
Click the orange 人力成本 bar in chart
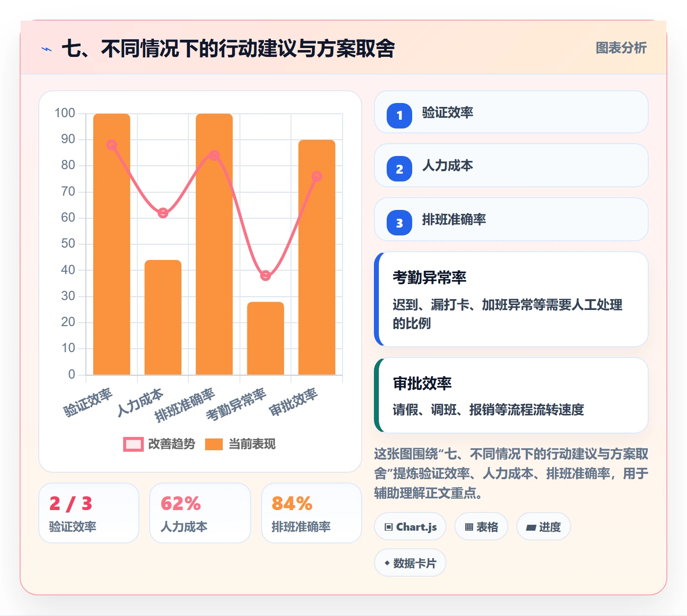(163, 317)
